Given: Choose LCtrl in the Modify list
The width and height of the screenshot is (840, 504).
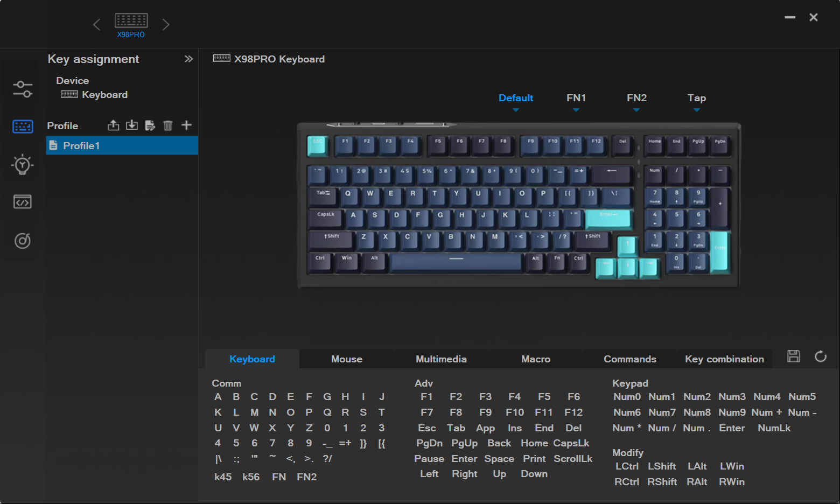Looking at the screenshot, I should (x=627, y=466).
